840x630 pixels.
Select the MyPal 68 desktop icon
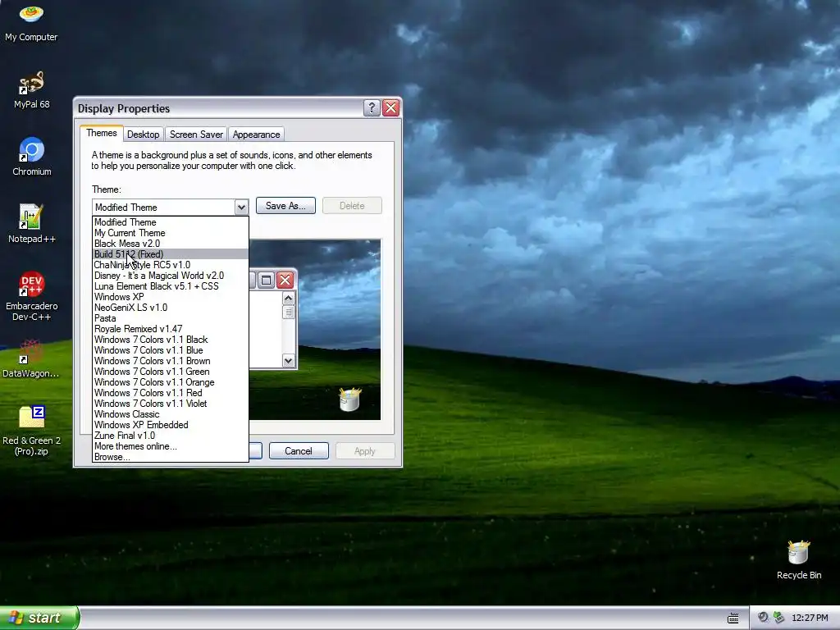click(31, 90)
